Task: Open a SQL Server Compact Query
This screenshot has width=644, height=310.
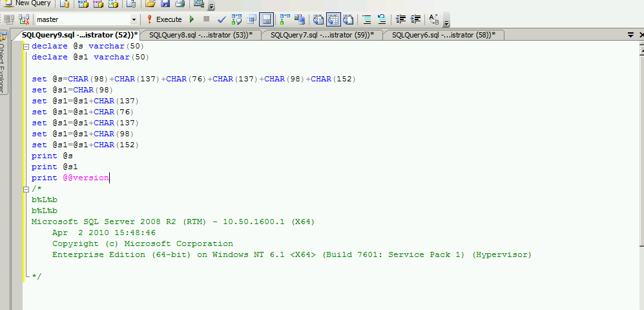Action: [x=131, y=4]
